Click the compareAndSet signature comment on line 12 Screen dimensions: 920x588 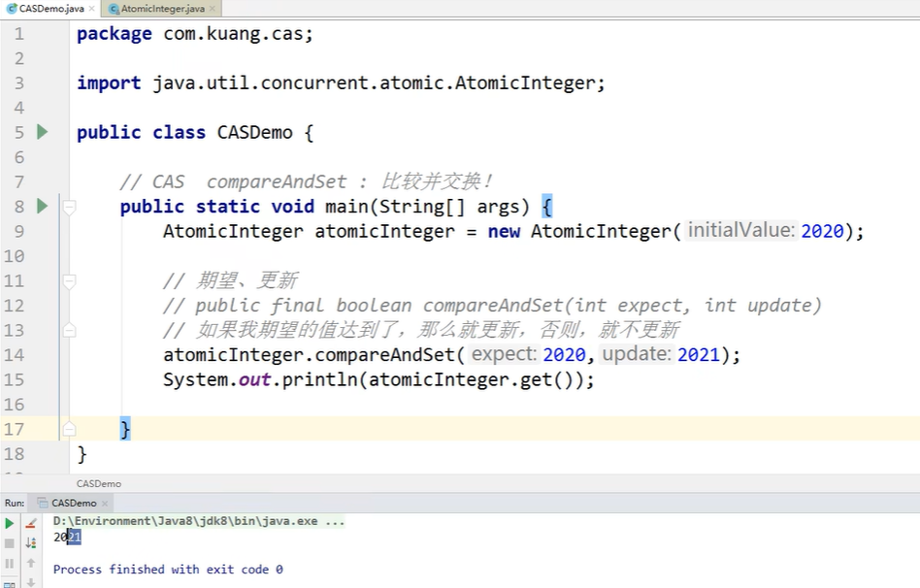point(492,305)
